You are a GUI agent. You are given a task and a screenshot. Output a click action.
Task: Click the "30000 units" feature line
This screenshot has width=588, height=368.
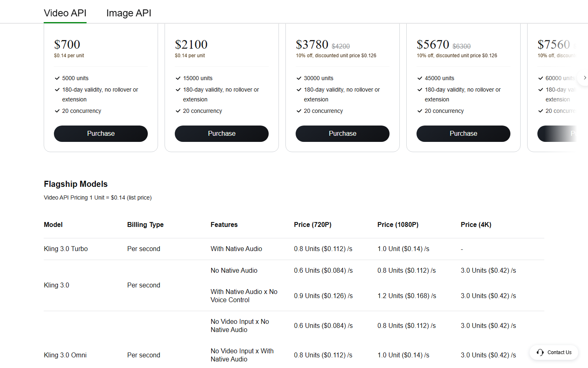[318, 78]
